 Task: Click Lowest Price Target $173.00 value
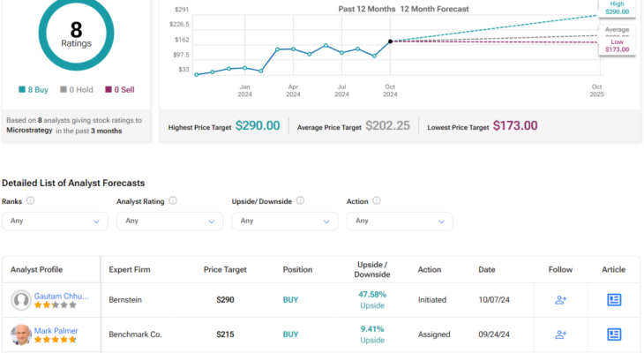515,125
